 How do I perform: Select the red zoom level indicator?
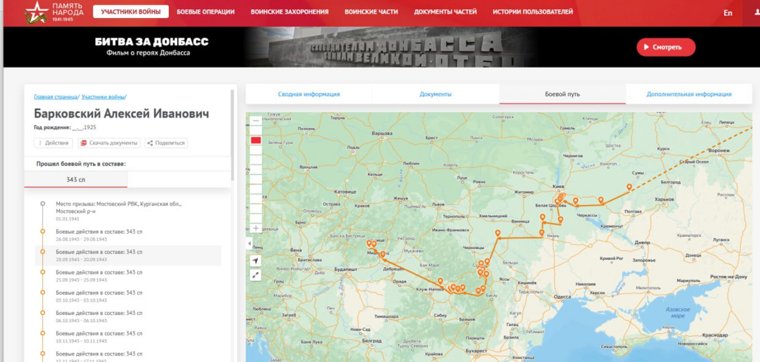[x=256, y=140]
